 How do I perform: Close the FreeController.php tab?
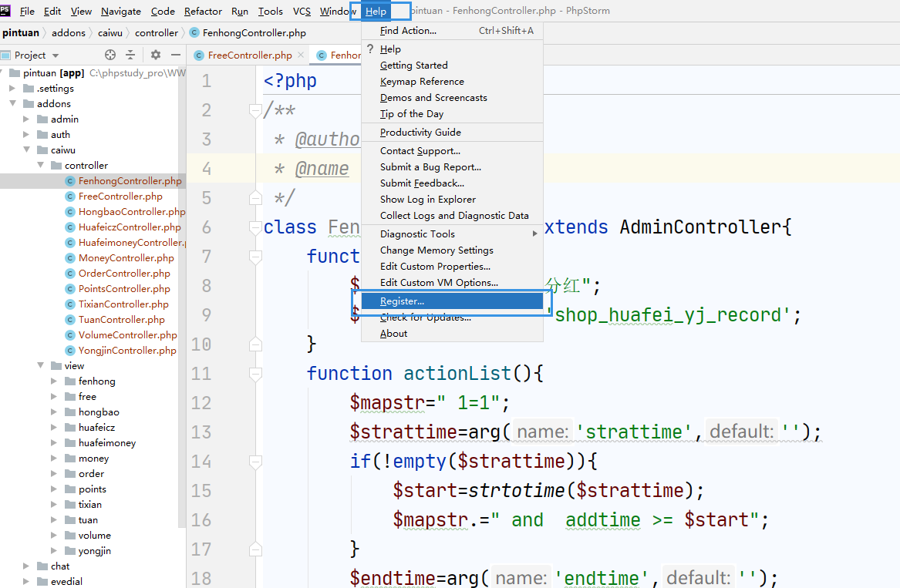(x=301, y=55)
